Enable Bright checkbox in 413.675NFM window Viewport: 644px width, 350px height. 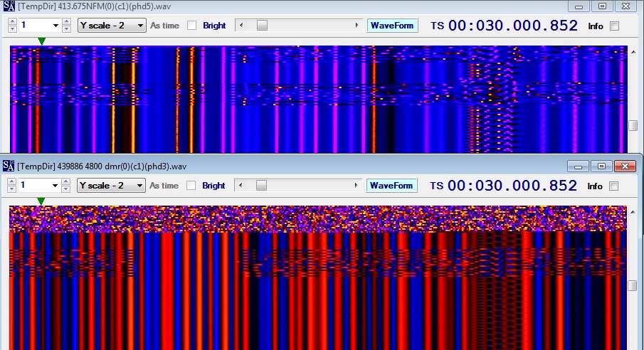[x=192, y=26]
